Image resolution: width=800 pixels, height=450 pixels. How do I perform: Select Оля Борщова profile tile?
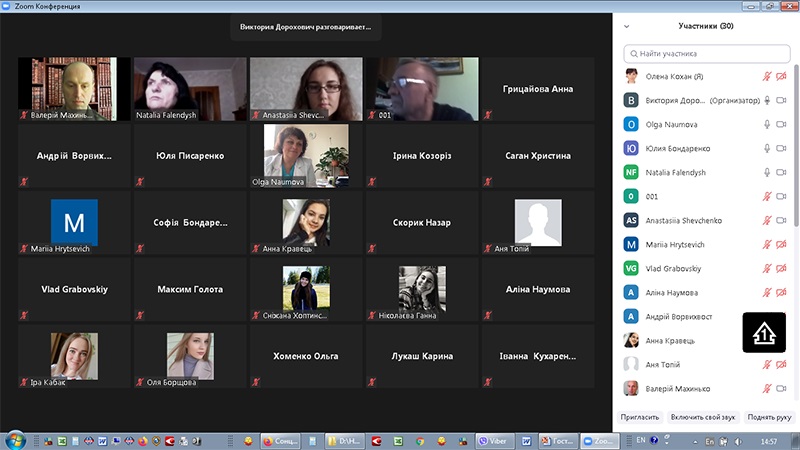pyautogui.click(x=190, y=356)
